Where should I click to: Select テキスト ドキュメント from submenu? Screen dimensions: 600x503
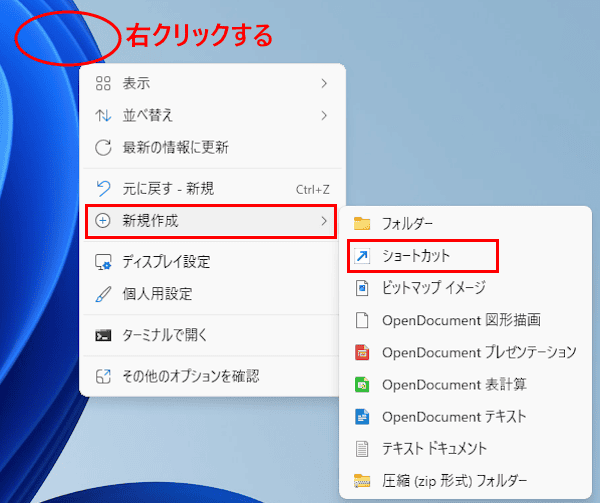point(465,449)
